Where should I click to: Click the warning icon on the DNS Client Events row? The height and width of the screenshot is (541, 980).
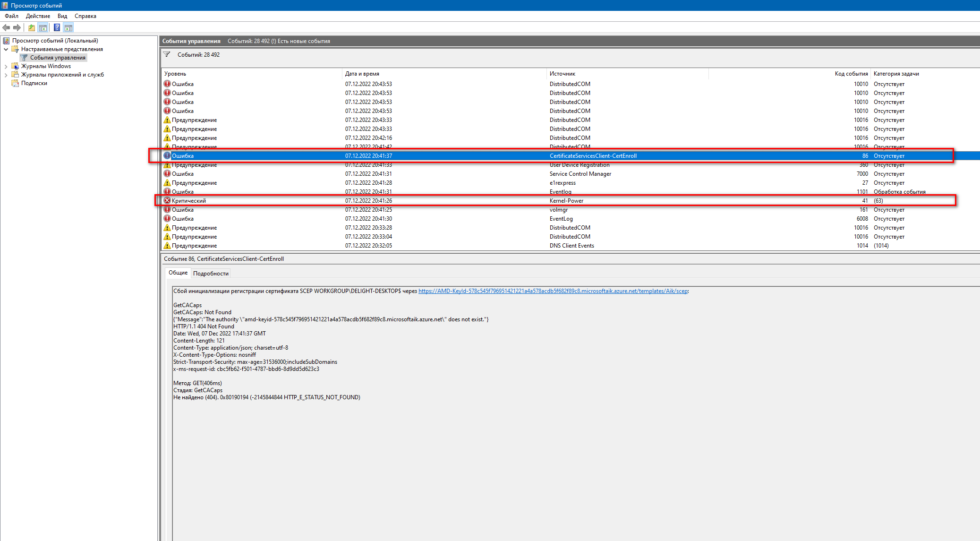coord(167,245)
